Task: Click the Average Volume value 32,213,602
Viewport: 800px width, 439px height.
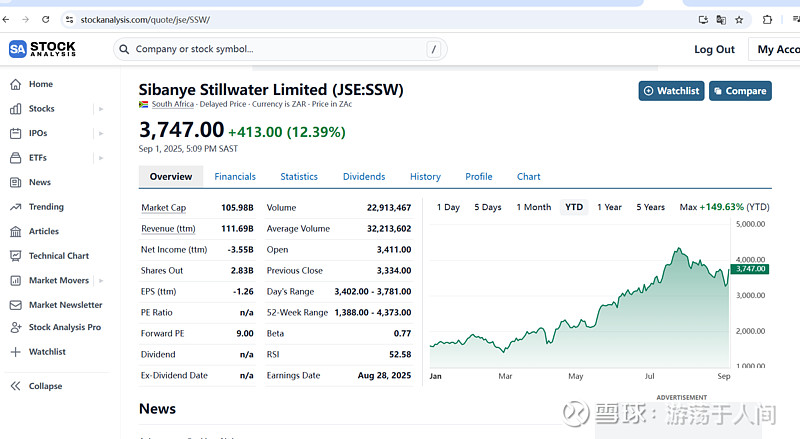Action: pos(389,229)
